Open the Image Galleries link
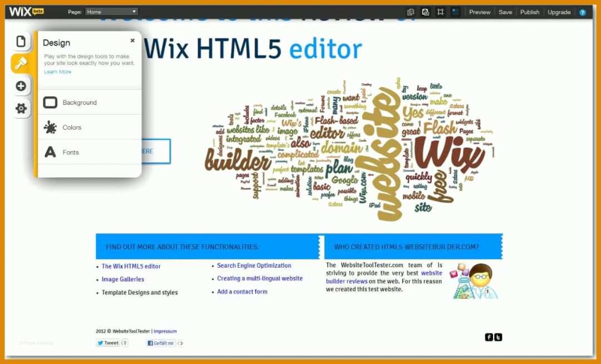This screenshot has width=601, height=364. [x=122, y=279]
